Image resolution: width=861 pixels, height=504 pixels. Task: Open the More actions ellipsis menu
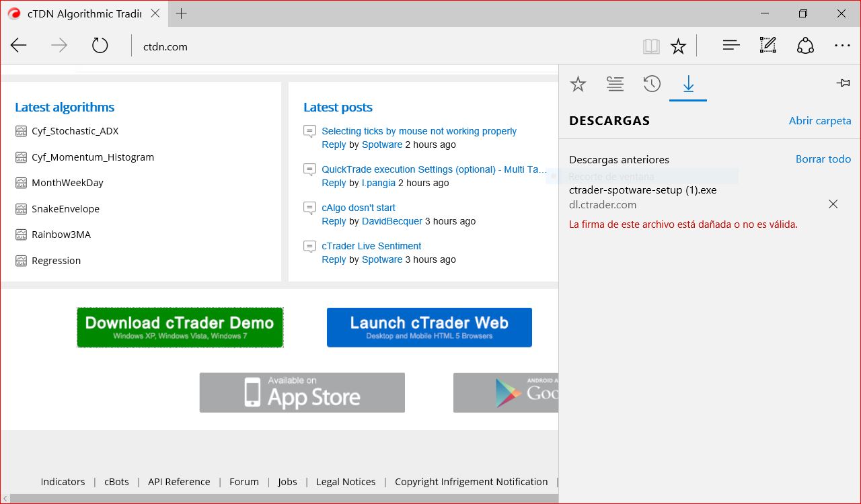click(x=842, y=46)
